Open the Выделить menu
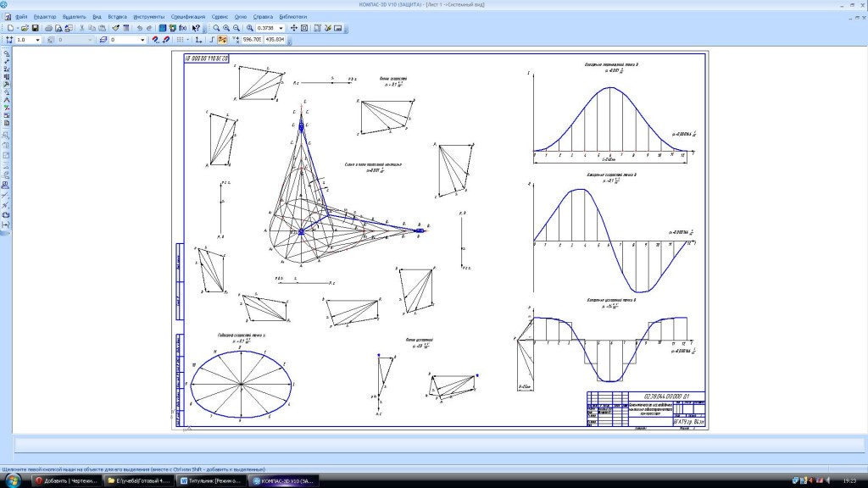This screenshot has height=488, width=868. coord(75,17)
